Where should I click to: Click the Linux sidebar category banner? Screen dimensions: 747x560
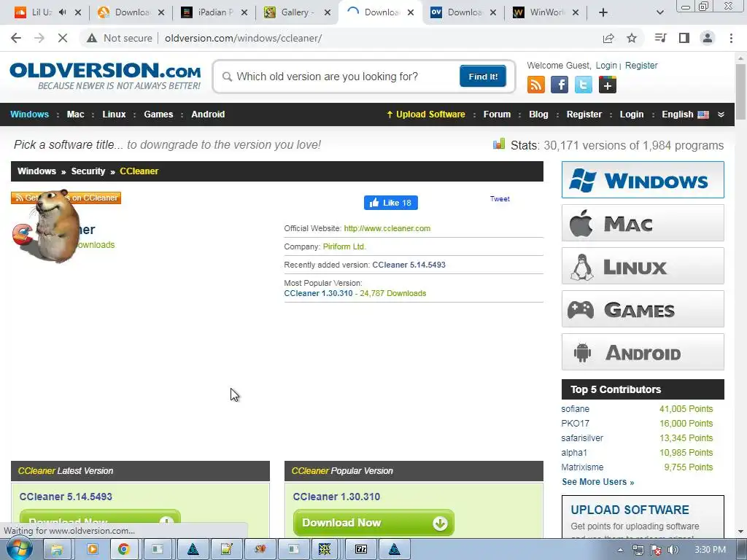click(x=643, y=265)
